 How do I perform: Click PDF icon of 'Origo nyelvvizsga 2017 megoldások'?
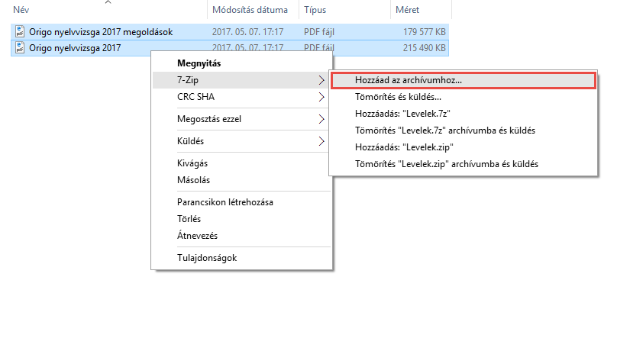coord(19,31)
